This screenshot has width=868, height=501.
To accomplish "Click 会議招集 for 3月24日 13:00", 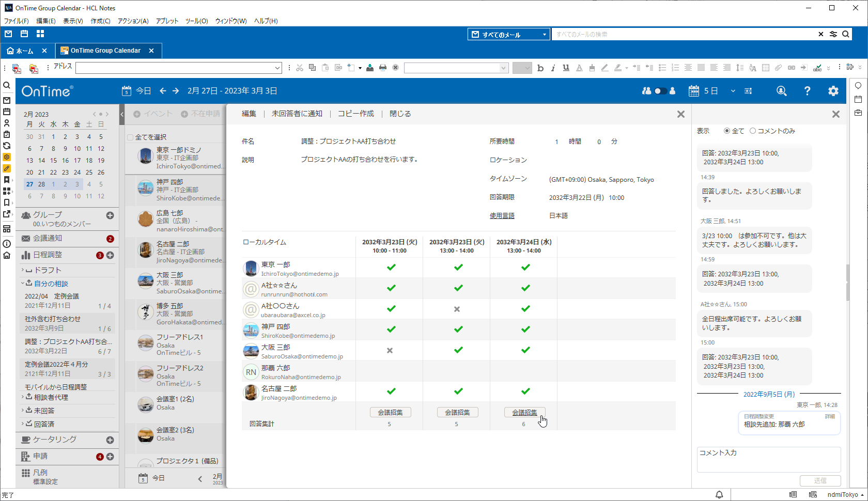I will (x=524, y=412).
